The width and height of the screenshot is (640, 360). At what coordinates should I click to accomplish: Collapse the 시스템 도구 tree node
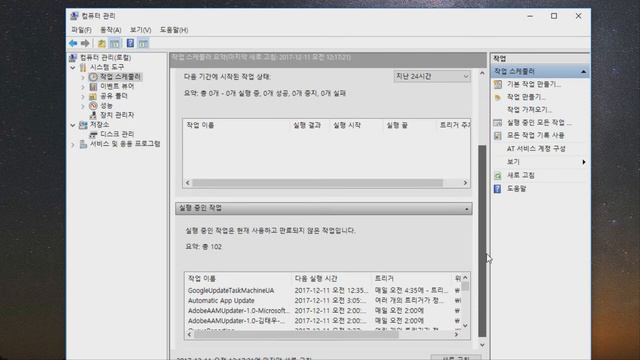[x=73, y=67]
